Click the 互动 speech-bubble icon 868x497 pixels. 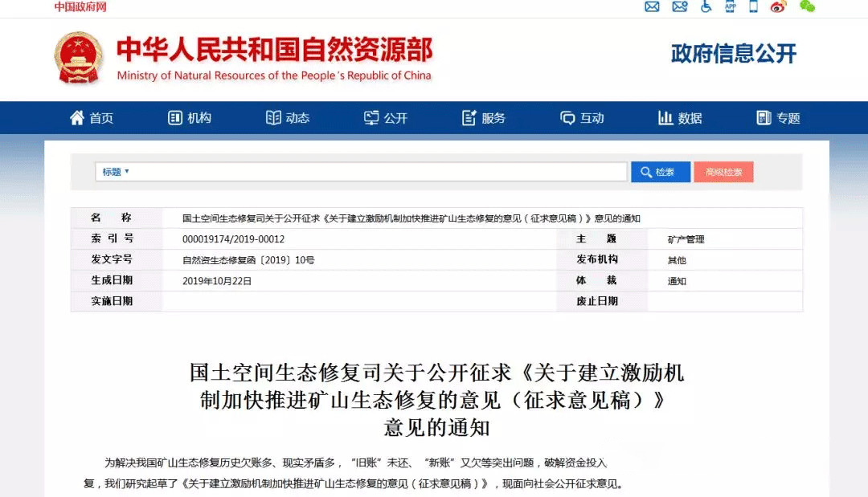pos(567,117)
